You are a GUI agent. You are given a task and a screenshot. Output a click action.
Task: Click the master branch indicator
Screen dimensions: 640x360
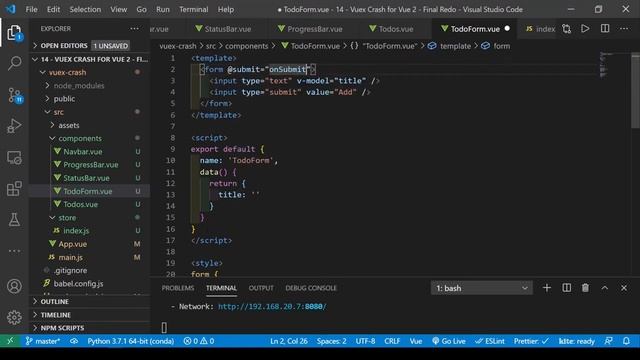[42, 341]
